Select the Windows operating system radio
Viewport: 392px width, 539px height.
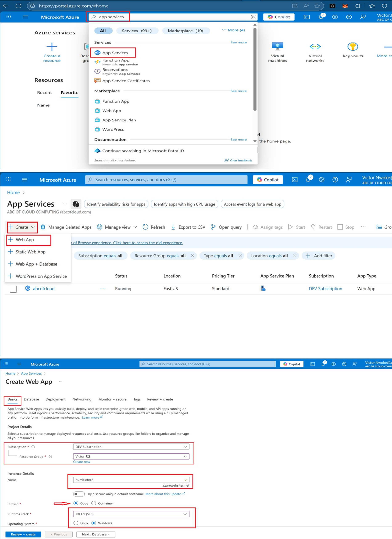tap(94, 523)
